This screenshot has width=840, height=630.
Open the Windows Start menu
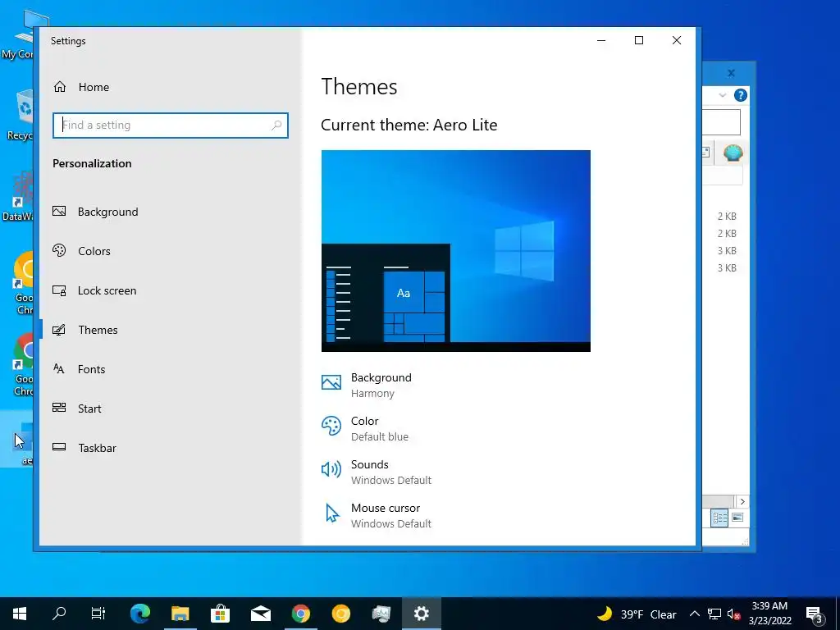(x=20, y=614)
